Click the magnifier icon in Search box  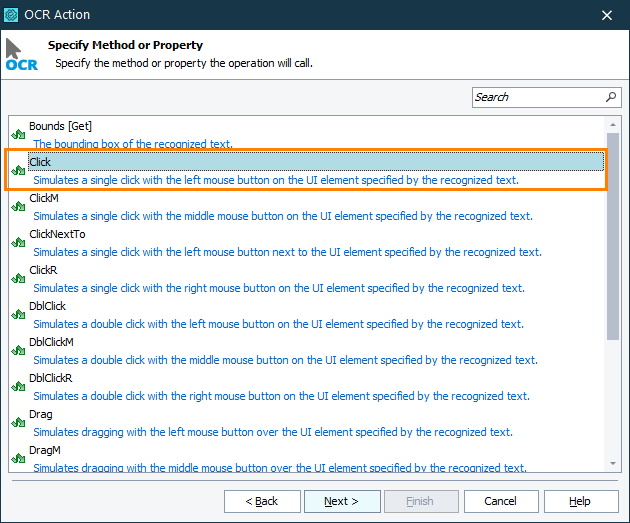[611, 97]
